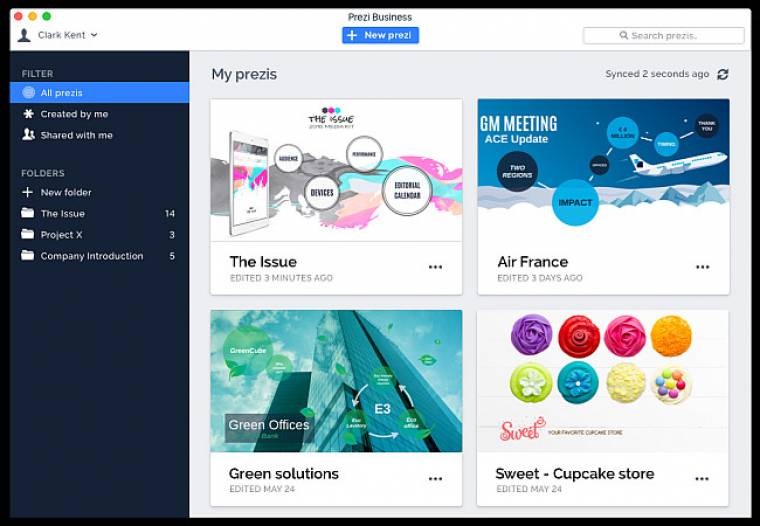Open the Project X folder
760x526 pixels.
click(x=99, y=235)
